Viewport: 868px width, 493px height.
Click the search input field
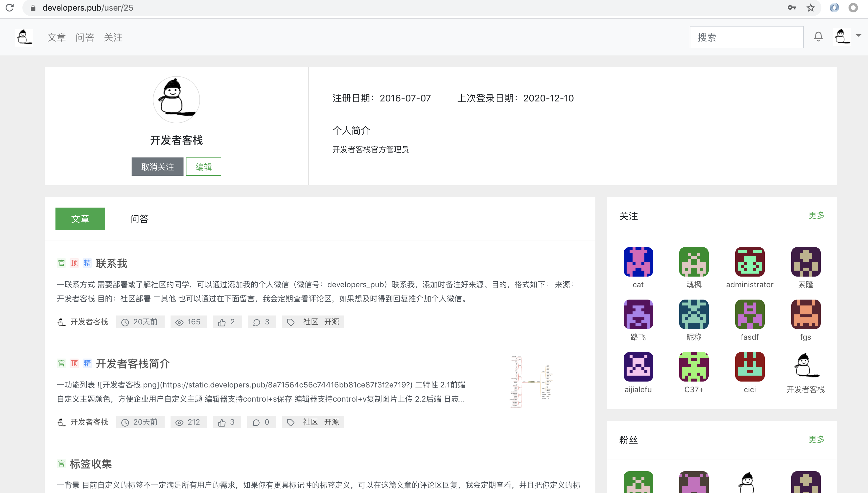tap(746, 37)
